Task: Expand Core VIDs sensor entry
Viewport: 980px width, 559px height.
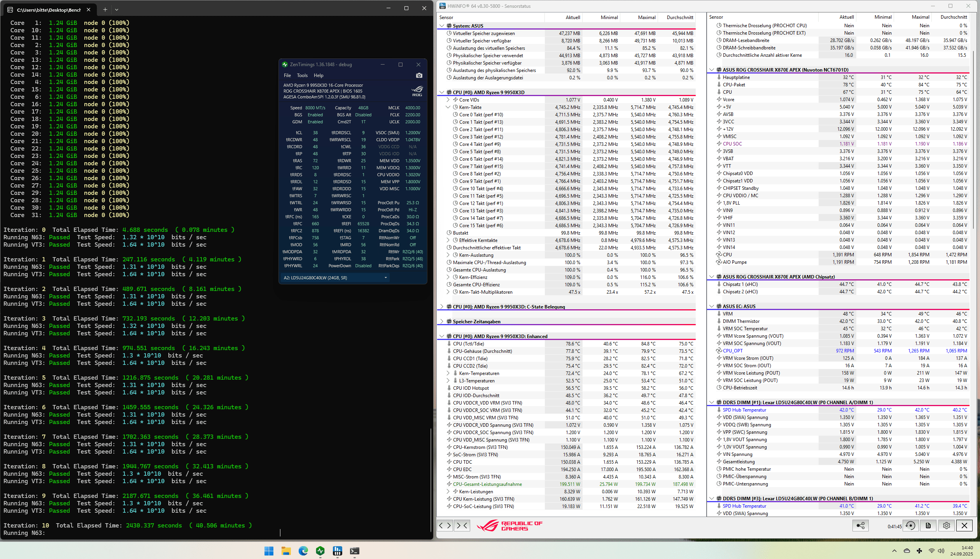Action: (448, 100)
